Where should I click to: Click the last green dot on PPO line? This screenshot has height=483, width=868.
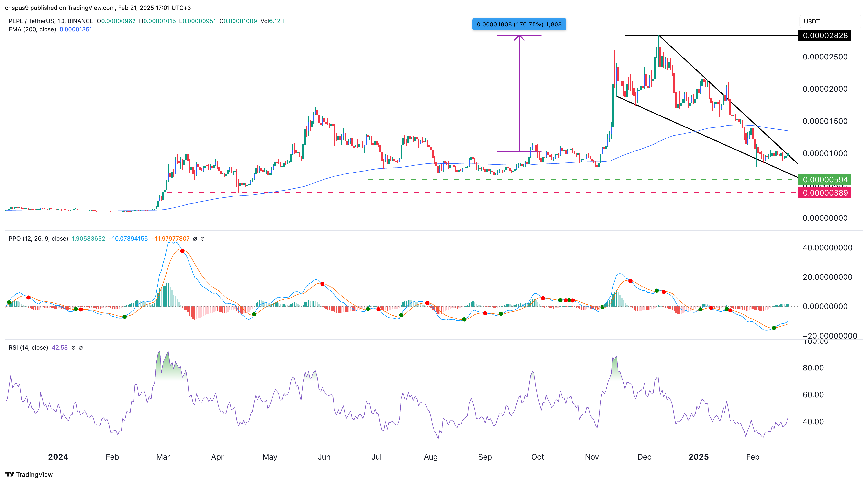(x=774, y=328)
